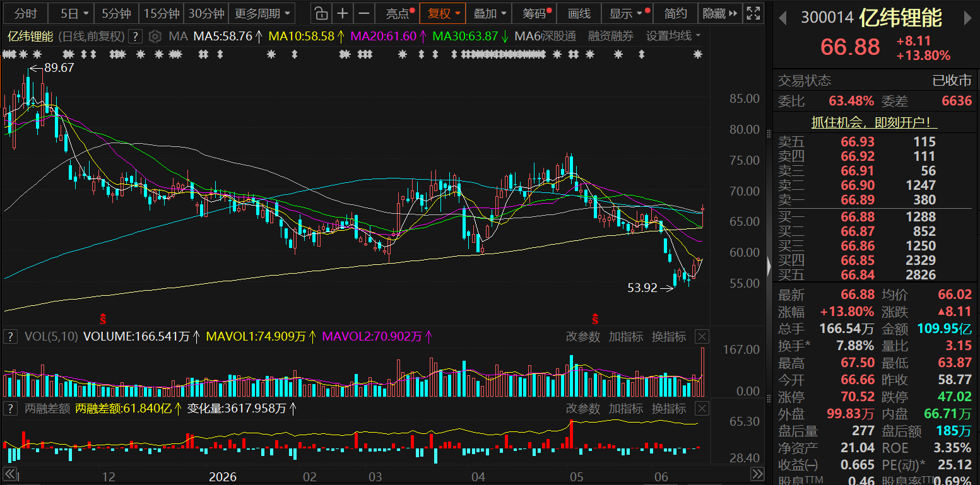Open the 叠加 overlay dropdown

point(489,13)
